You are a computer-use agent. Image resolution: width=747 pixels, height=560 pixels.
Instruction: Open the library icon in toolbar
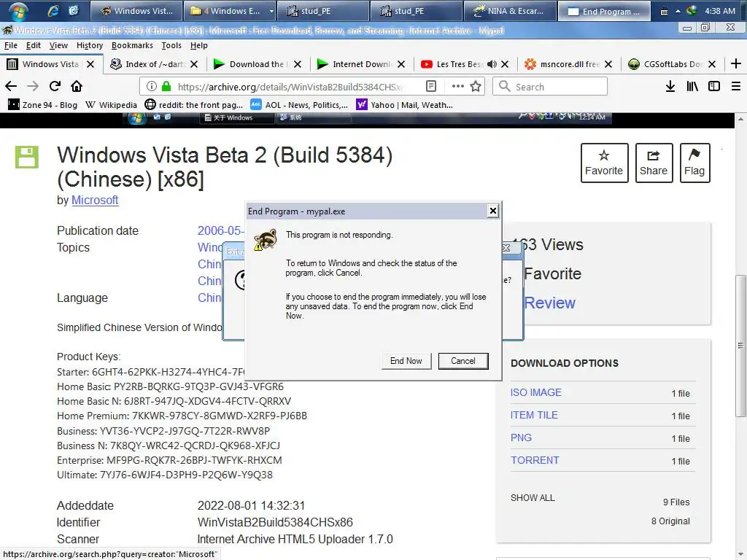pos(692,86)
